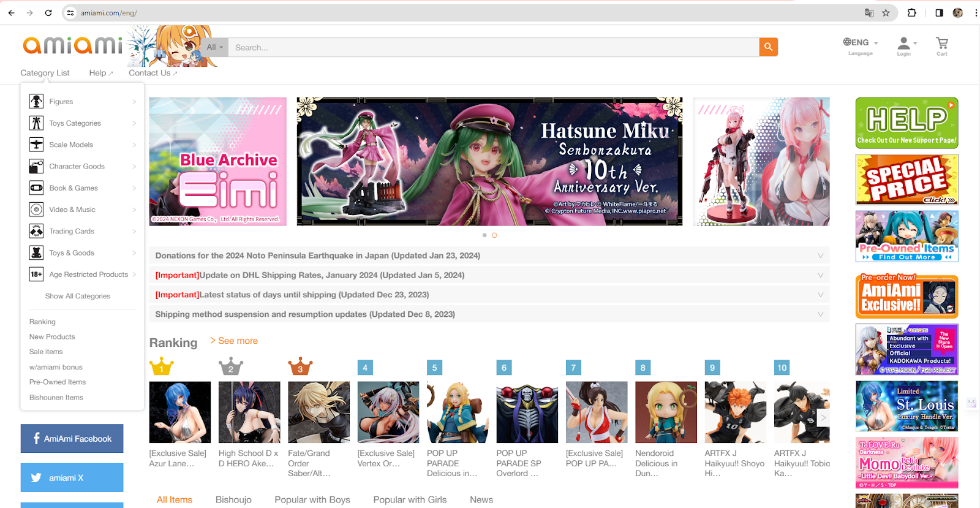
Task: Bookmark this page with the star icon
Action: [886, 12]
